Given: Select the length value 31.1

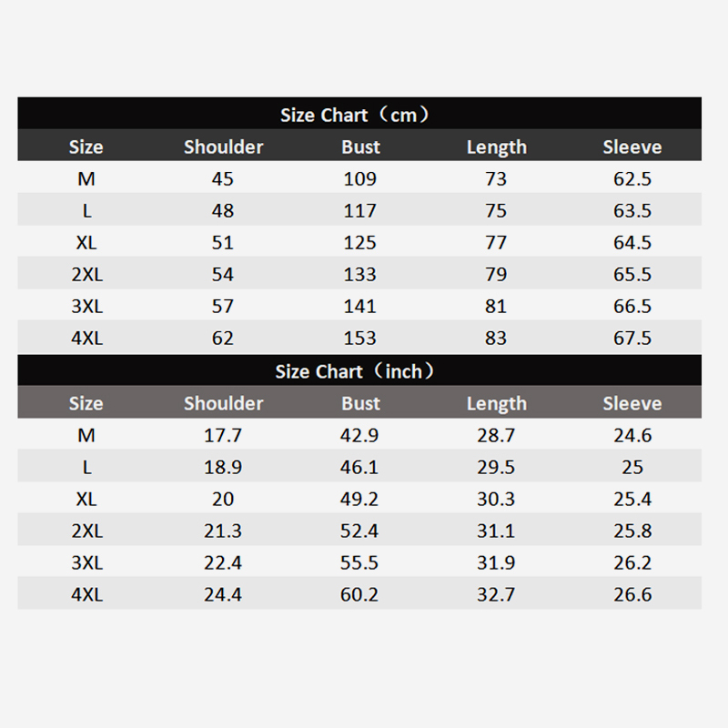Looking at the screenshot, I should click(x=496, y=531).
